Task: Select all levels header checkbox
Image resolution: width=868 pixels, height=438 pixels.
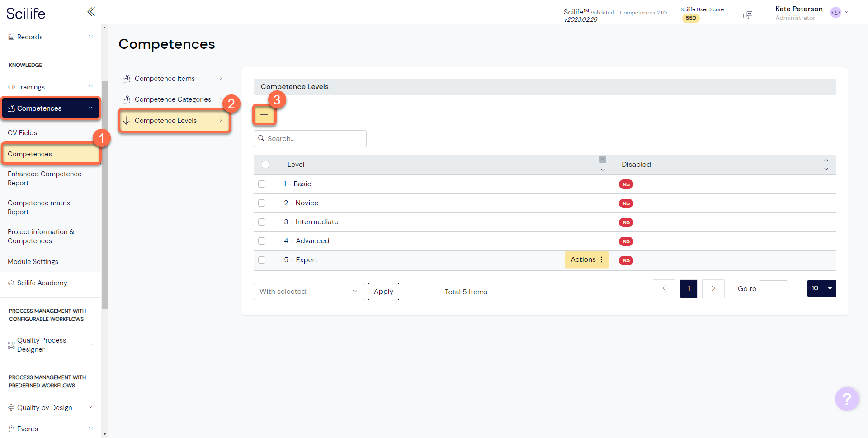Action: click(x=265, y=165)
